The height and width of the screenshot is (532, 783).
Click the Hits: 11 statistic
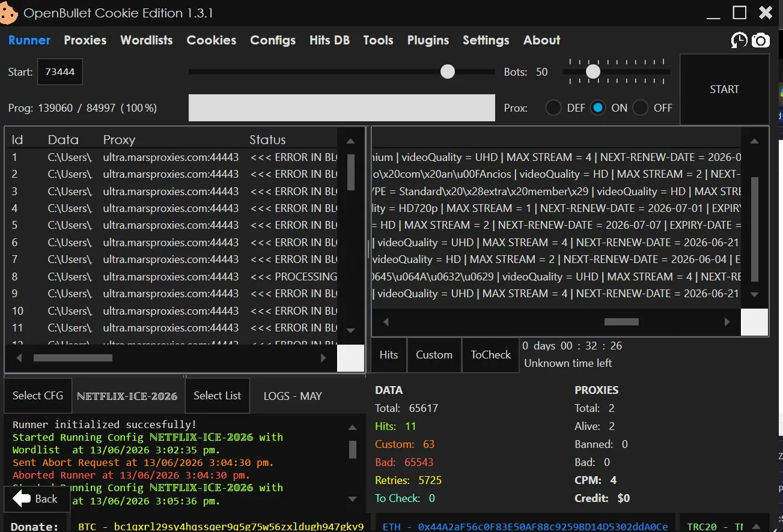tap(395, 426)
